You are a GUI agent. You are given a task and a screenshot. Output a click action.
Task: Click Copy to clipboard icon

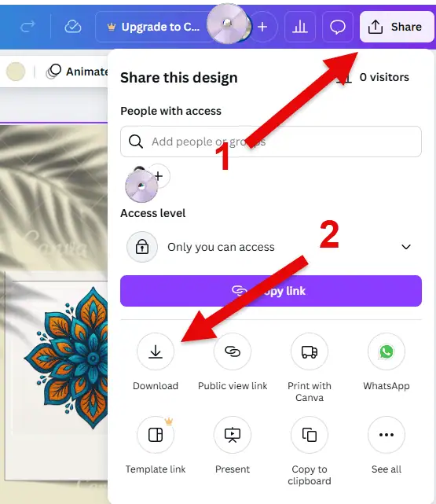pyautogui.click(x=310, y=435)
